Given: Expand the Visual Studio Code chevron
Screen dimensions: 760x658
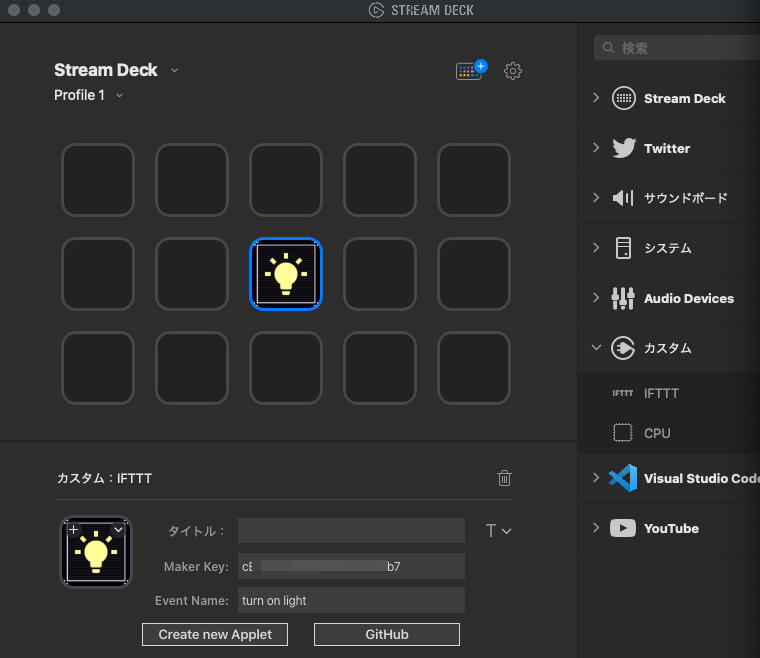Looking at the screenshot, I should click(596, 478).
